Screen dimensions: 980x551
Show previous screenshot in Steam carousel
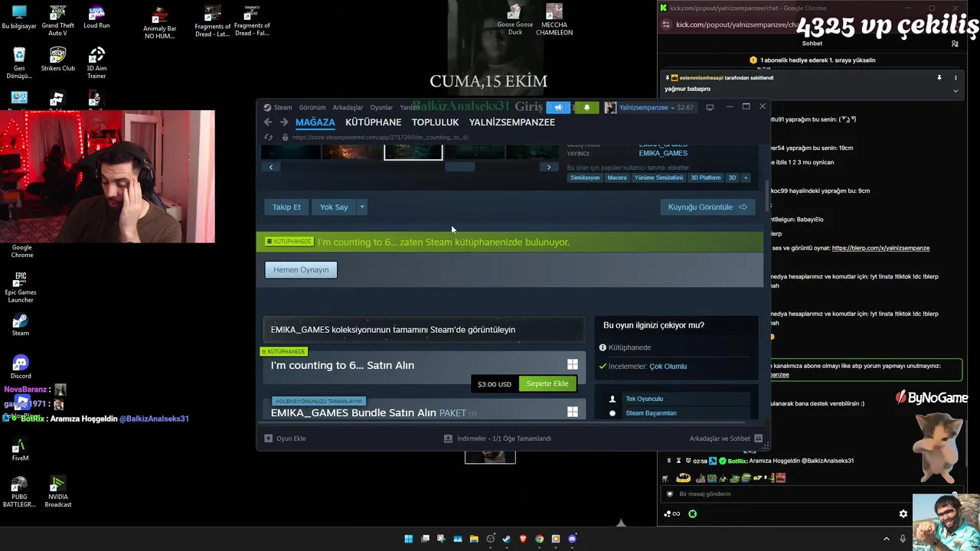click(271, 167)
